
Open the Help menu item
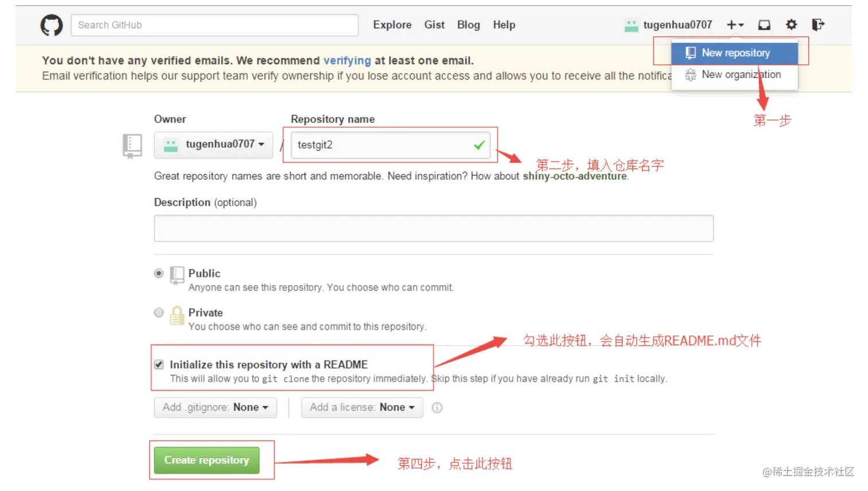(504, 25)
